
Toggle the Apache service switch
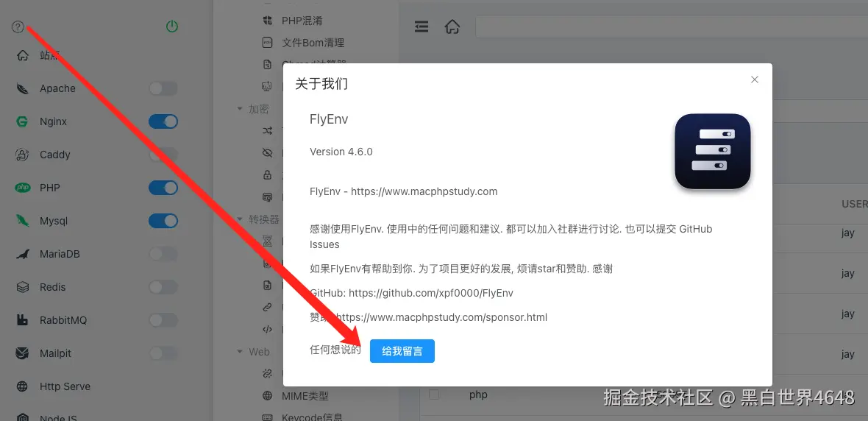click(x=163, y=88)
